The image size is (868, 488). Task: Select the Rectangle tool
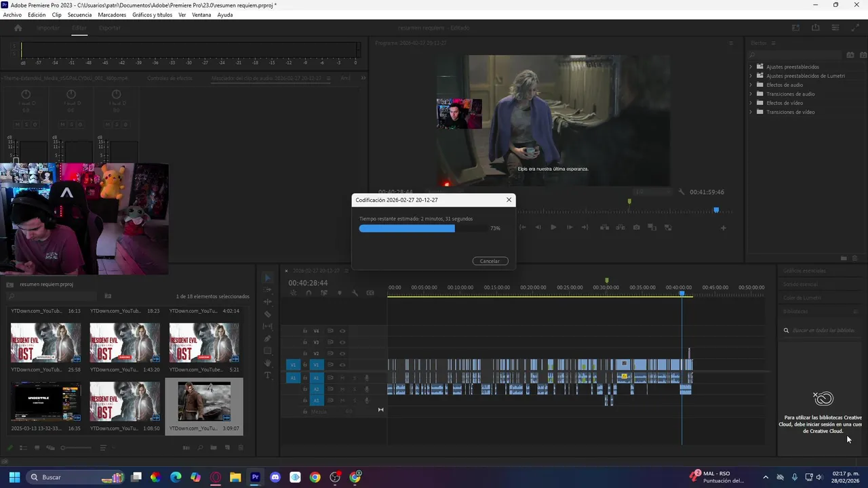(267, 351)
